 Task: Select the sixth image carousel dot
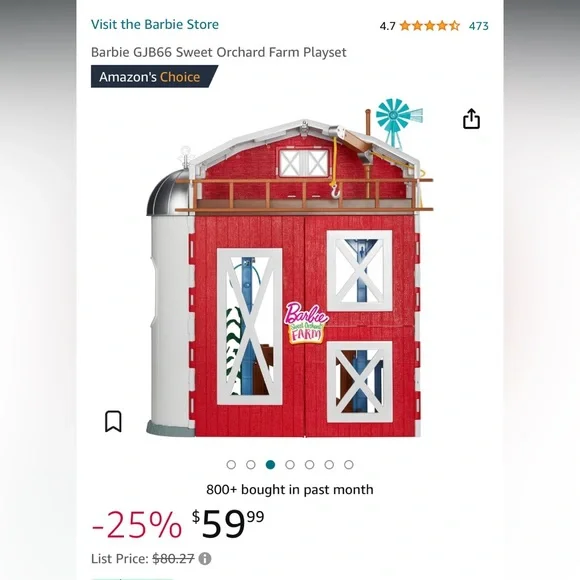(x=329, y=465)
